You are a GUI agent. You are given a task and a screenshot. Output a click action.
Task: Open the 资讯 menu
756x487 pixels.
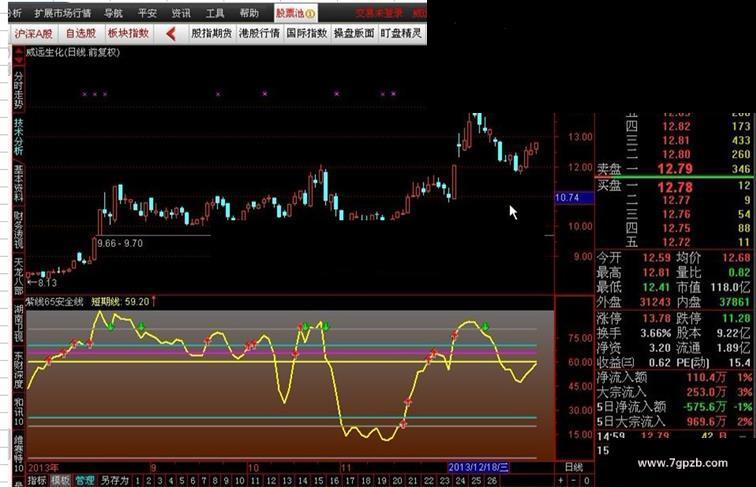pos(181,13)
